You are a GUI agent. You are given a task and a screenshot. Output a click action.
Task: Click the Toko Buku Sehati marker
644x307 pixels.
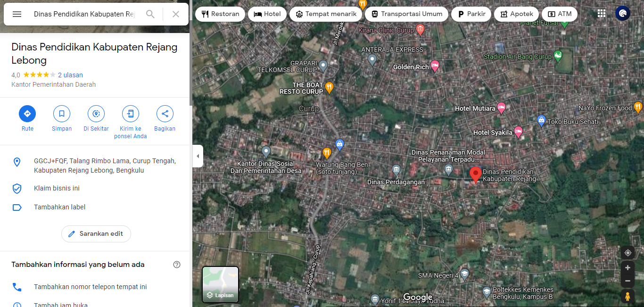[x=541, y=121]
